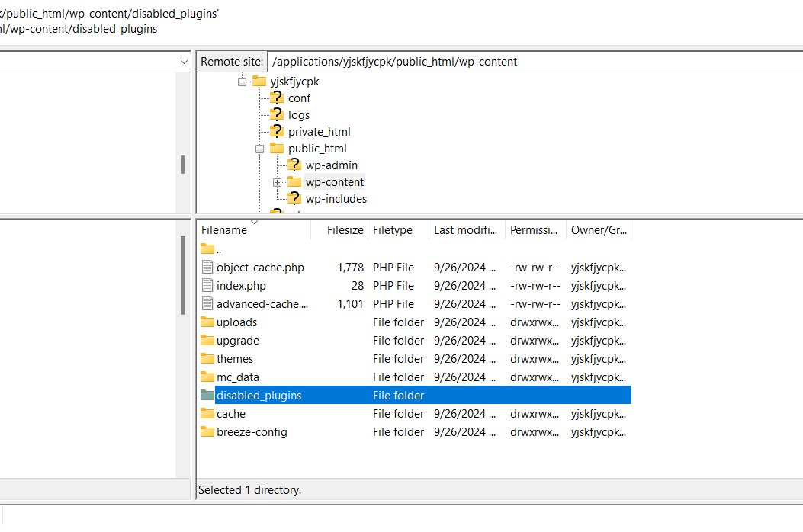Click the parent directory '..' folder icon
This screenshot has width=803, height=532.
pos(207,248)
